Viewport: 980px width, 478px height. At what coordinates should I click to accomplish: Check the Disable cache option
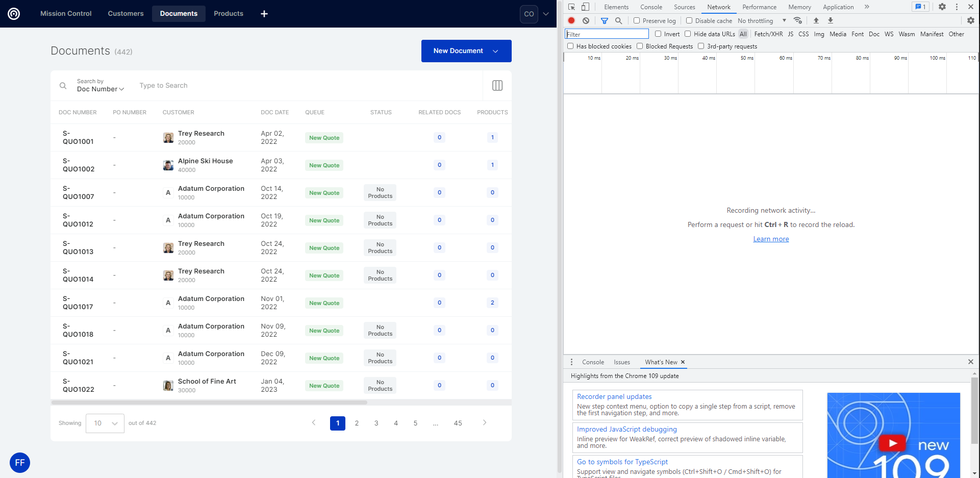coord(689,21)
